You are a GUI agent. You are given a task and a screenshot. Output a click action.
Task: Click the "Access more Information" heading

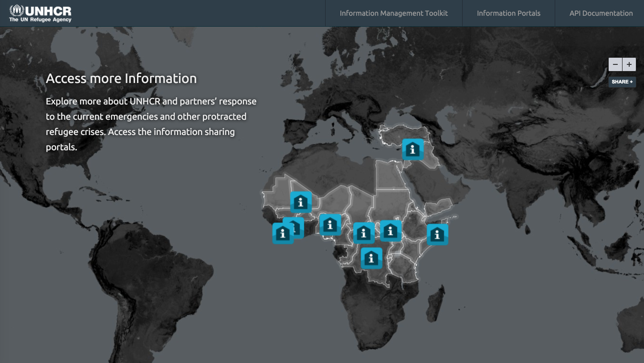(x=121, y=79)
